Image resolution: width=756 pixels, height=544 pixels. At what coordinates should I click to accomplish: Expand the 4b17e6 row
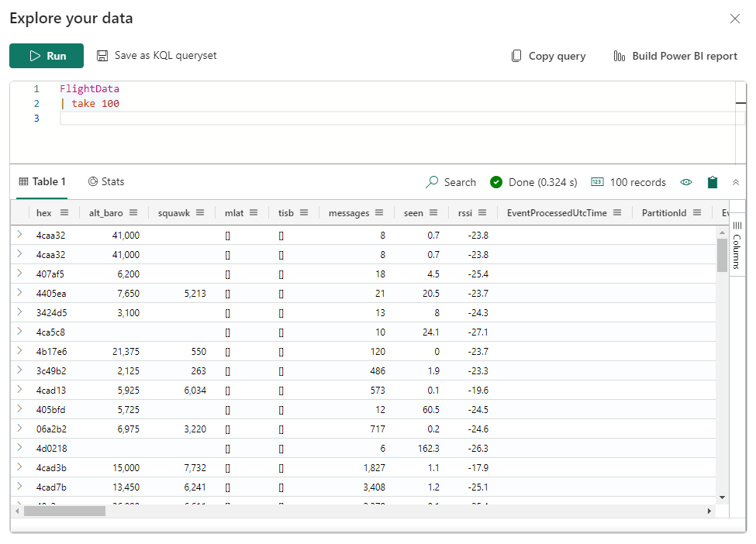(x=19, y=350)
